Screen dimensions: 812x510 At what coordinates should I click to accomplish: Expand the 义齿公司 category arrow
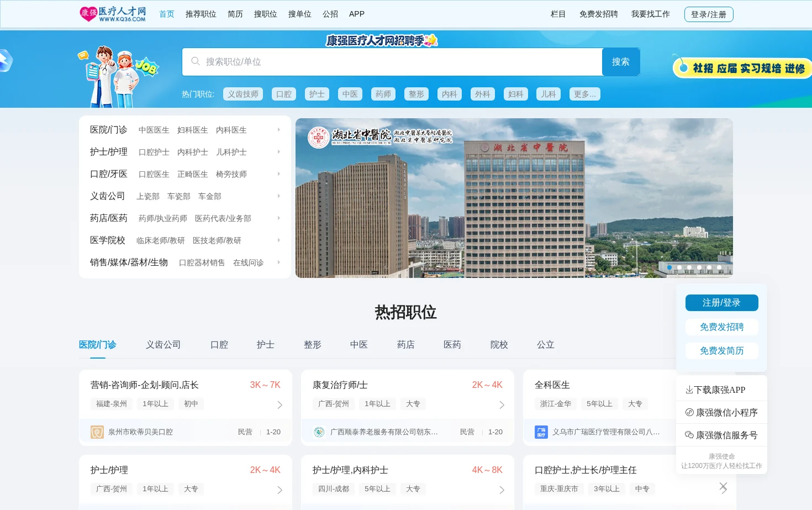(x=279, y=196)
